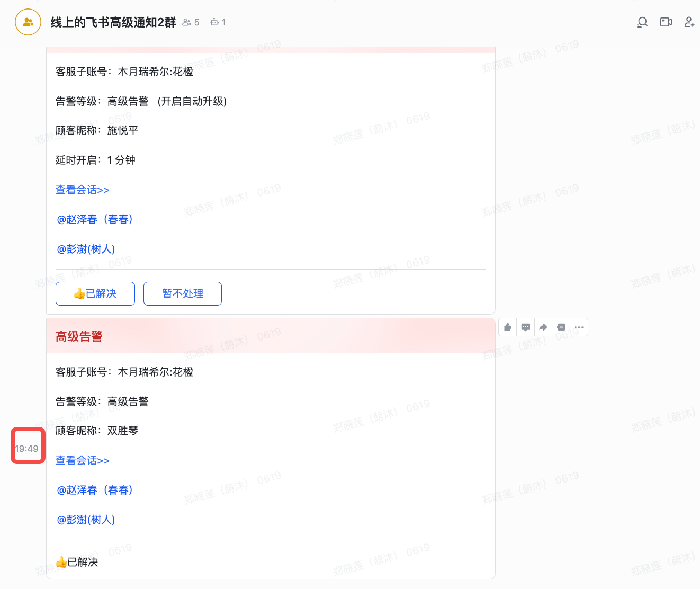Click the 高级告警 card header
This screenshot has width=700, height=589.
point(271,336)
